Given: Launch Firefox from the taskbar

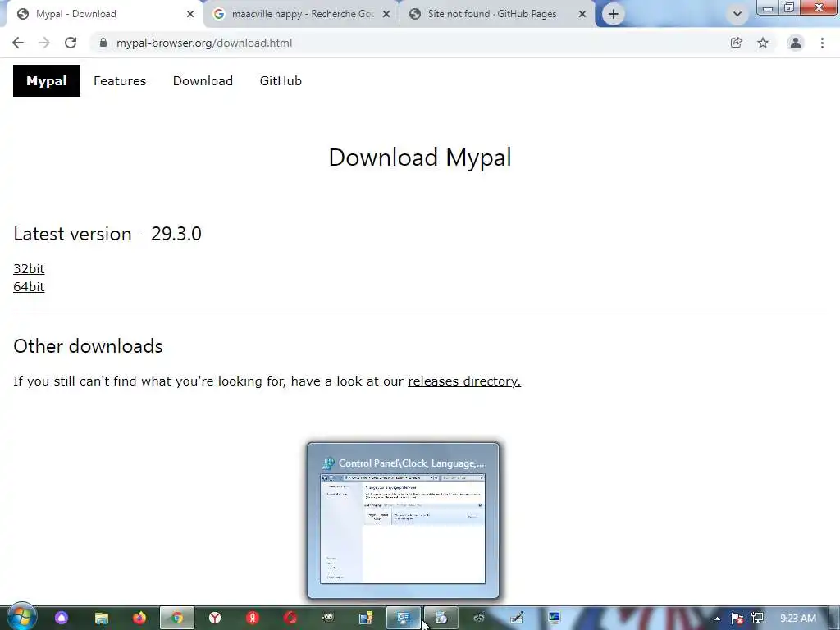Looking at the screenshot, I should click(x=139, y=619).
